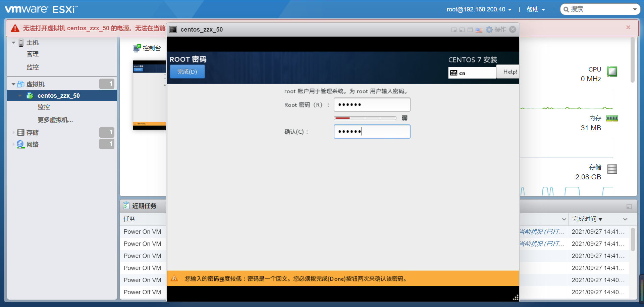Click the console window title icon
The width and height of the screenshot is (644, 307).
[x=173, y=30]
